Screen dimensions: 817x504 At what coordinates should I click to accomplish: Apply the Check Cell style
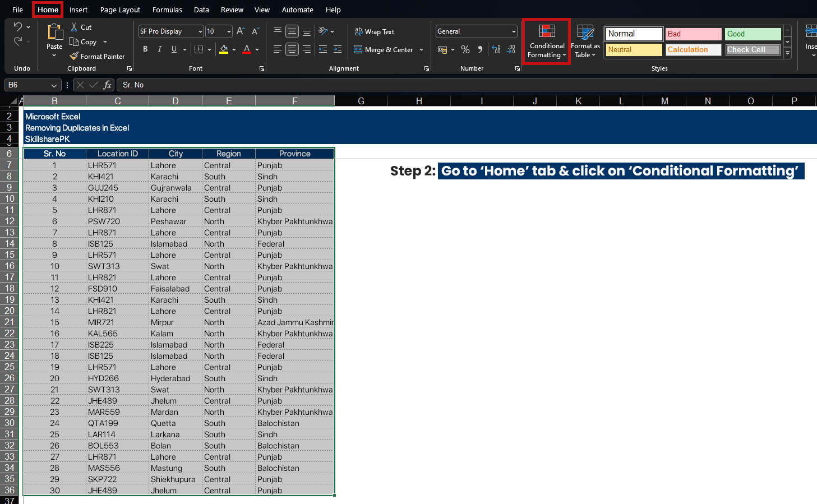pos(753,49)
